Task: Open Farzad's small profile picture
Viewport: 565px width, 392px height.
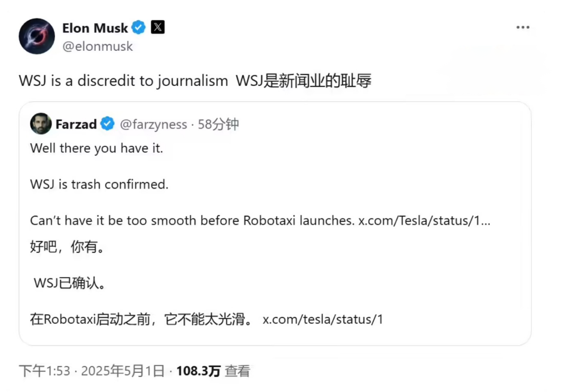Action: (x=41, y=124)
